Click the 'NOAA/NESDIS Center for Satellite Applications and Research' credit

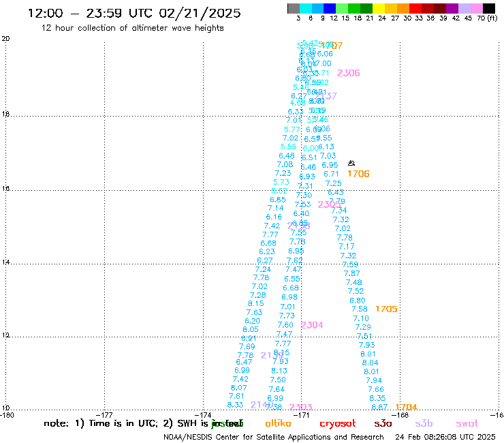(274, 438)
